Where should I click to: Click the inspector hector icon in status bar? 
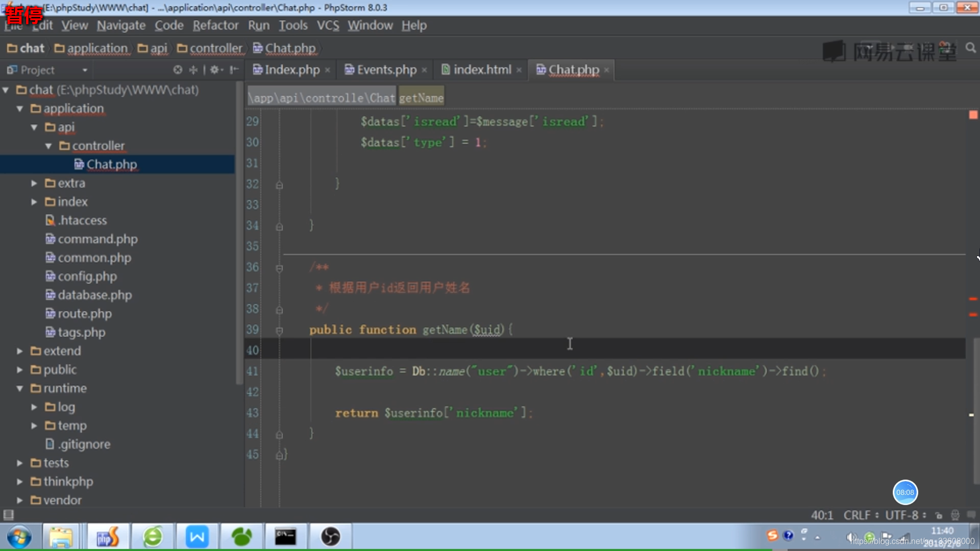(x=955, y=515)
